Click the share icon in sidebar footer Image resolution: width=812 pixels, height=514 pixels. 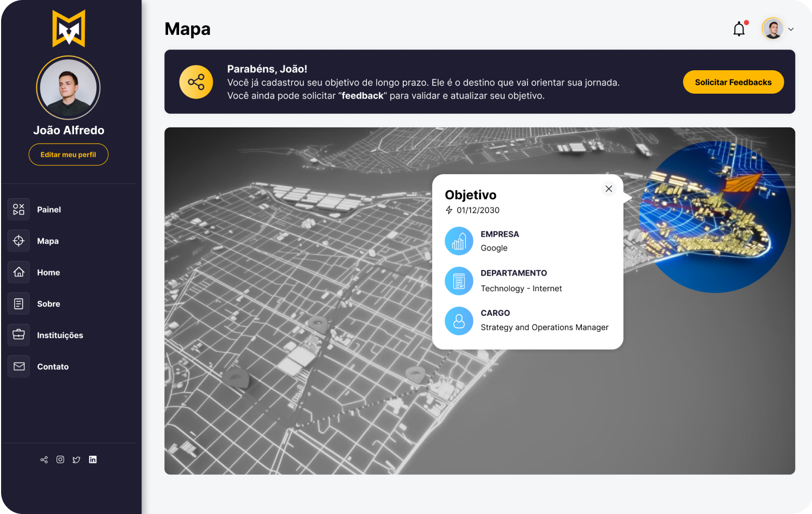44,460
